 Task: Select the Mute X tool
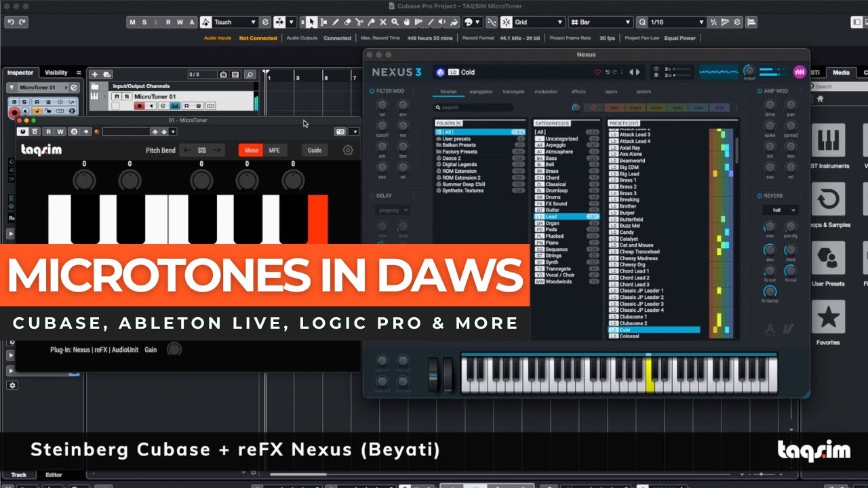pos(384,22)
